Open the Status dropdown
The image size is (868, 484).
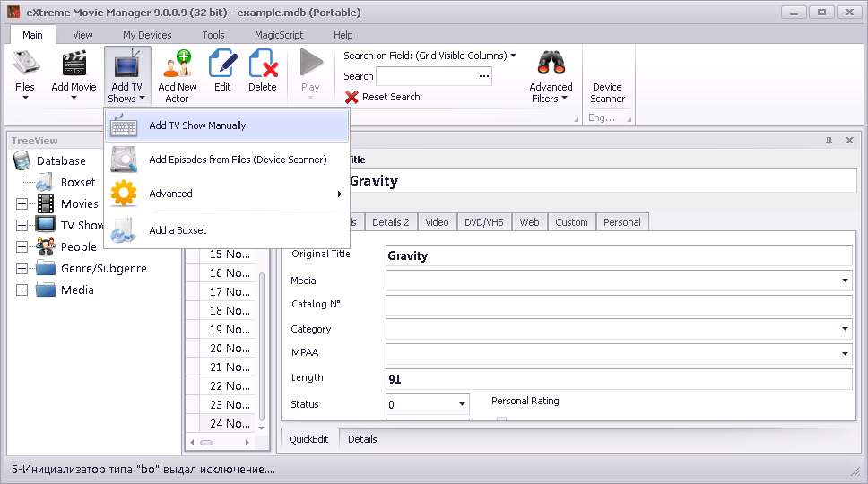point(462,404)
